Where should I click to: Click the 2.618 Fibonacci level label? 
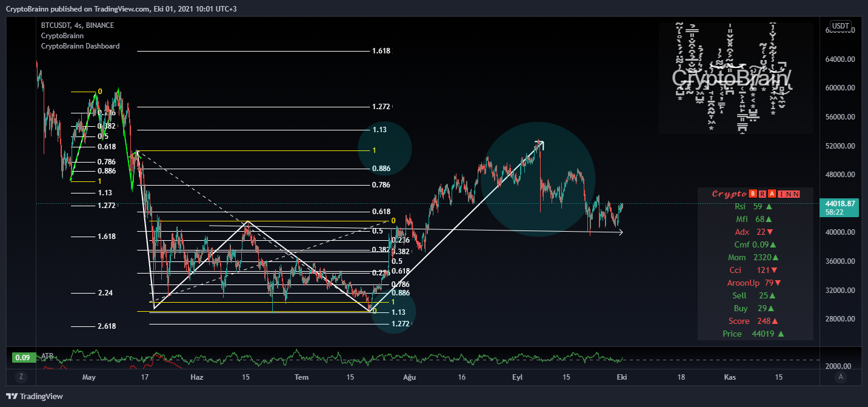pyautogui.click(x=107, y=326)
